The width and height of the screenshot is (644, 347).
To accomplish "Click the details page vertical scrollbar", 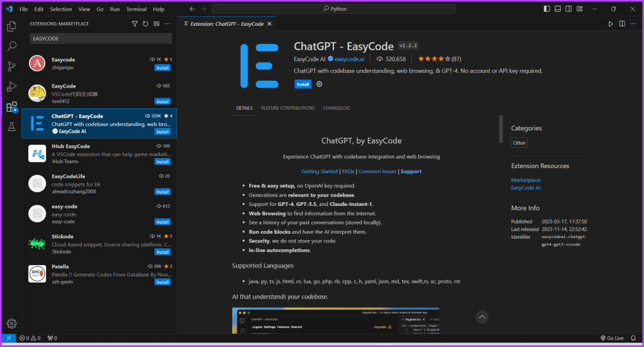I will [x=501, y=129].
